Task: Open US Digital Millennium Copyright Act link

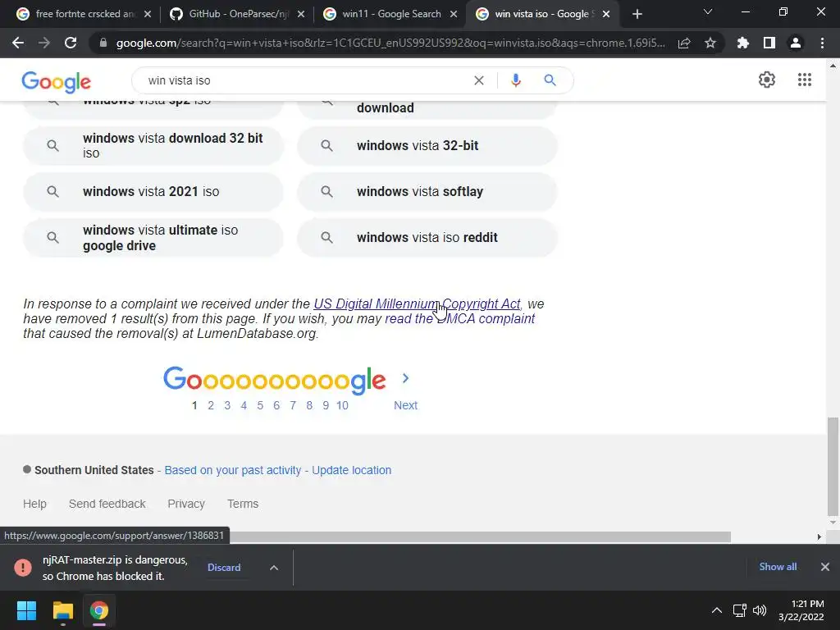Action: click(x=417, y=304)
